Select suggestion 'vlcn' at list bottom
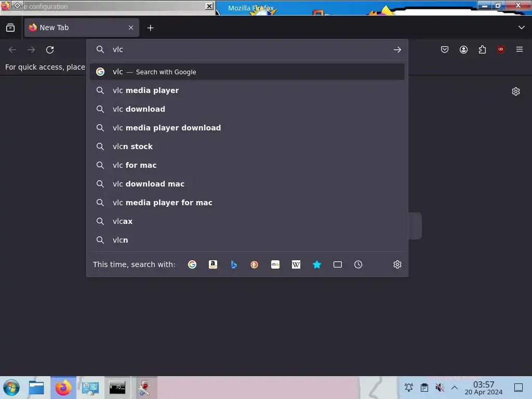The image size is (532, 399). click(247, 240)
